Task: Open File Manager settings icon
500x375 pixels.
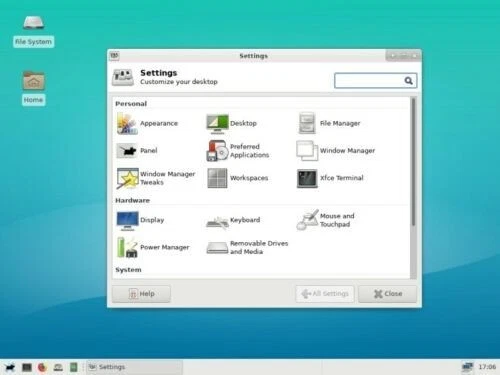Action: [x=307, y=123]
